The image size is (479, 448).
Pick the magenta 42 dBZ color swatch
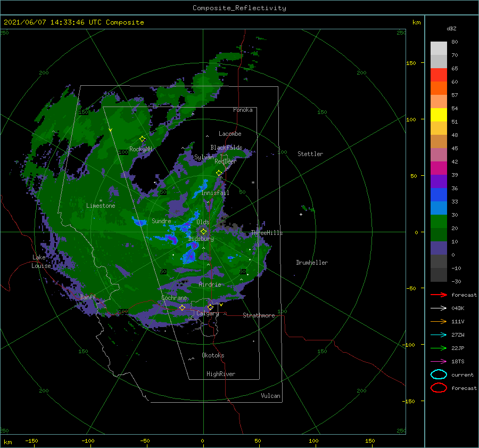(439, 168)
